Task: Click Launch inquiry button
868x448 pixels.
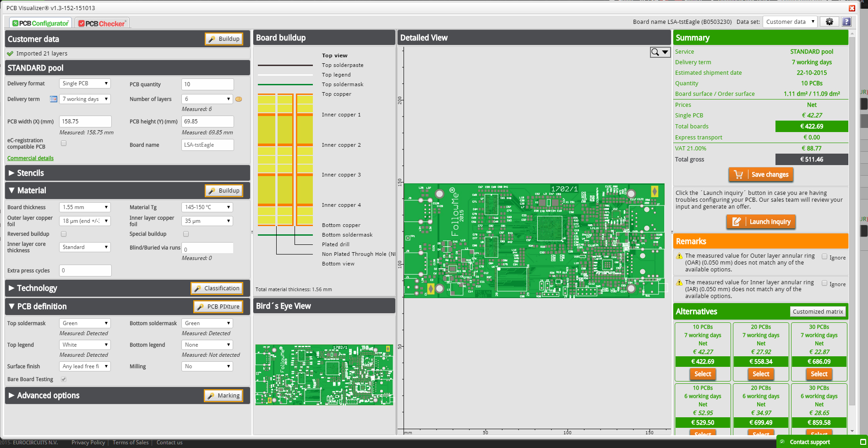Action: (x=760, y=222)
